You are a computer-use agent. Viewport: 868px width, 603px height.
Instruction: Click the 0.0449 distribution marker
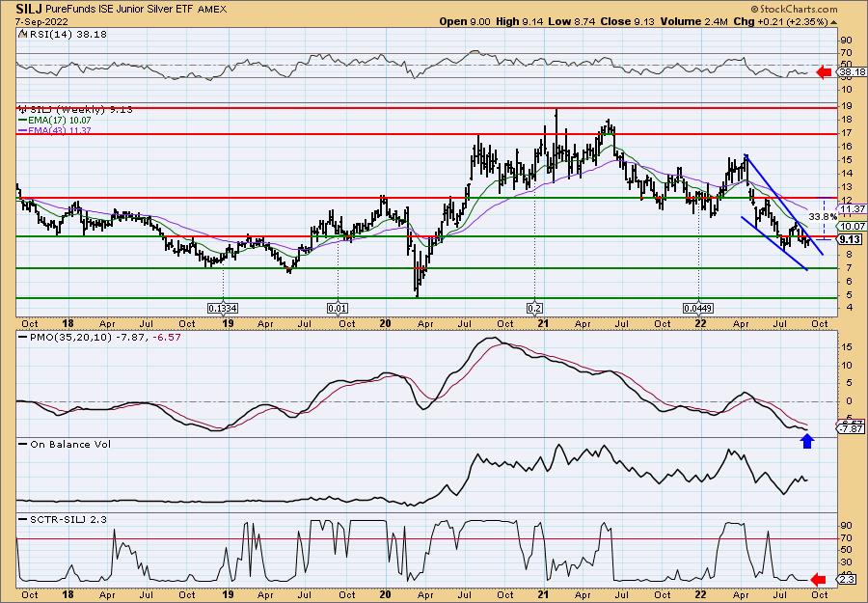[x=699, y=308]
